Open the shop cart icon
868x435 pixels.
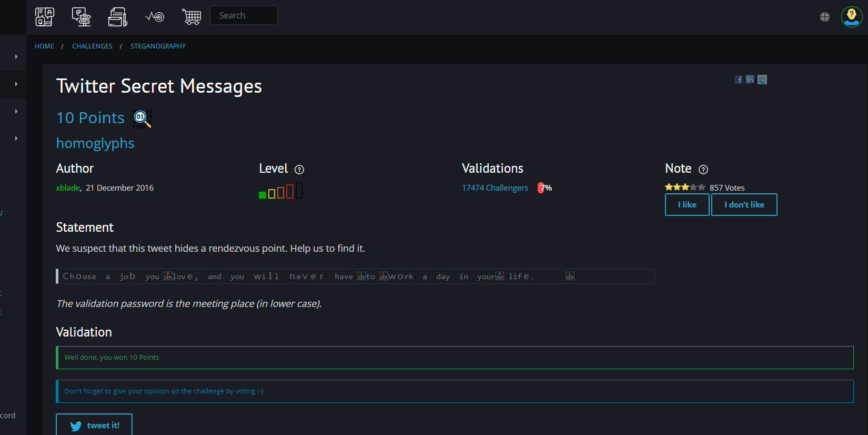click(191, 17)
